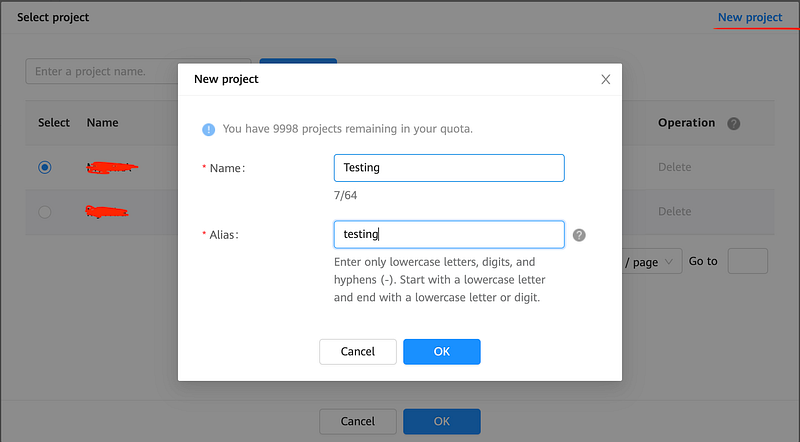Click the 7/64 character count text
Screen dimensions: 800x442
345,195
